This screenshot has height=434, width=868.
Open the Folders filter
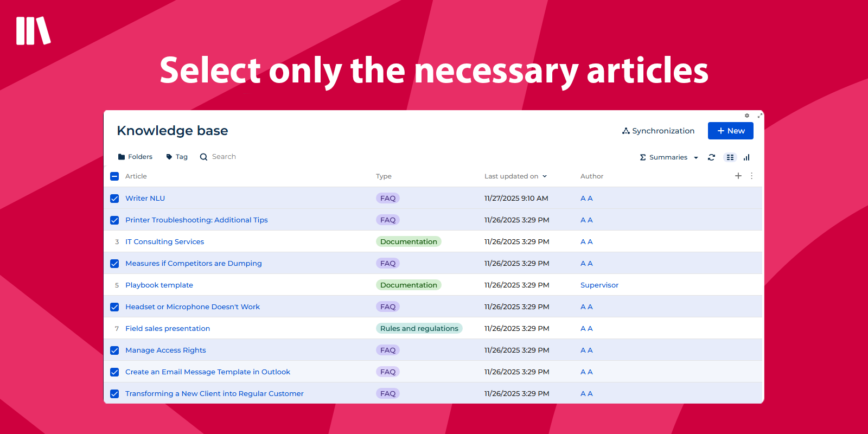point(135,157)
